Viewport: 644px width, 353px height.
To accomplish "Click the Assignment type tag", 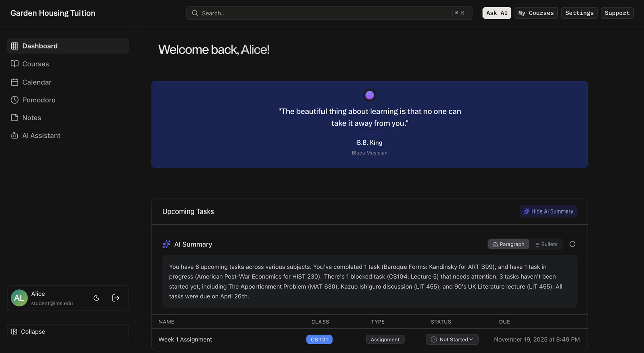I will pyautogui.click(x=385, y=340).
